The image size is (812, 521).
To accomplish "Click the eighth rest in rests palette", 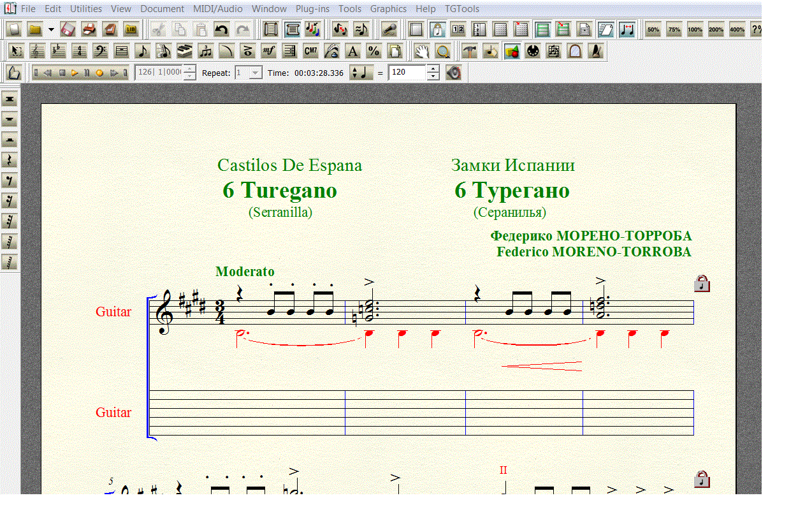I will 10,180.
